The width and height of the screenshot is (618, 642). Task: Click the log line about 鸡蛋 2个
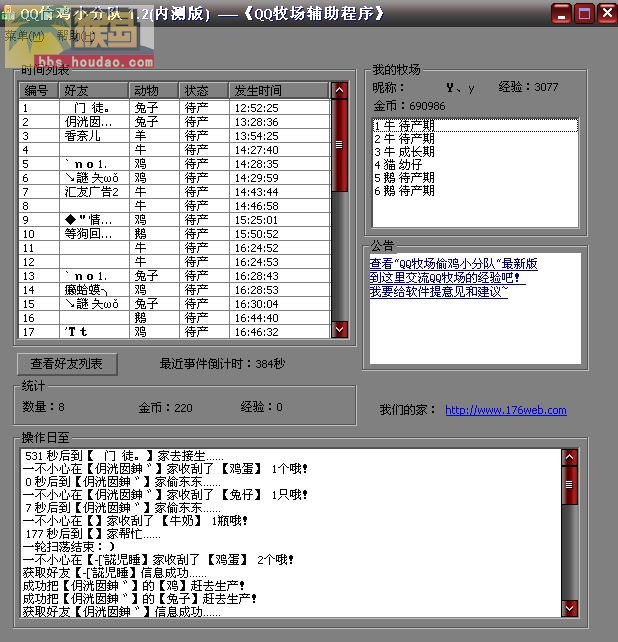(x=158, y=560)
